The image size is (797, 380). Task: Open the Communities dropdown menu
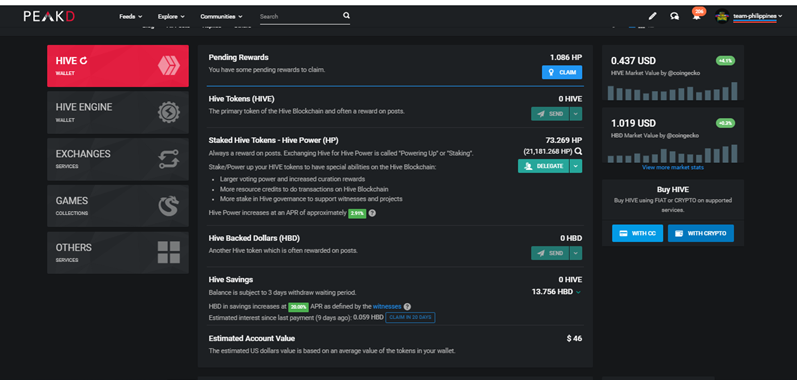(x=221, y=16)
